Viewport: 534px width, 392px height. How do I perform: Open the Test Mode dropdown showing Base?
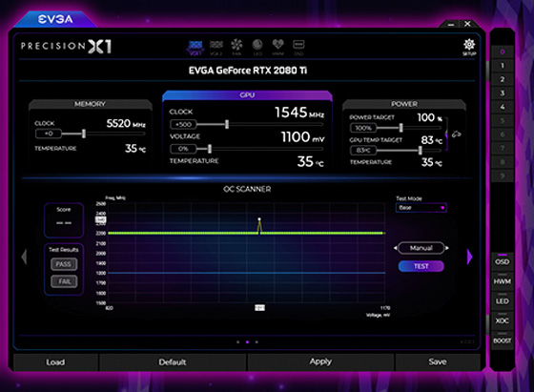(x=421, y=208)
